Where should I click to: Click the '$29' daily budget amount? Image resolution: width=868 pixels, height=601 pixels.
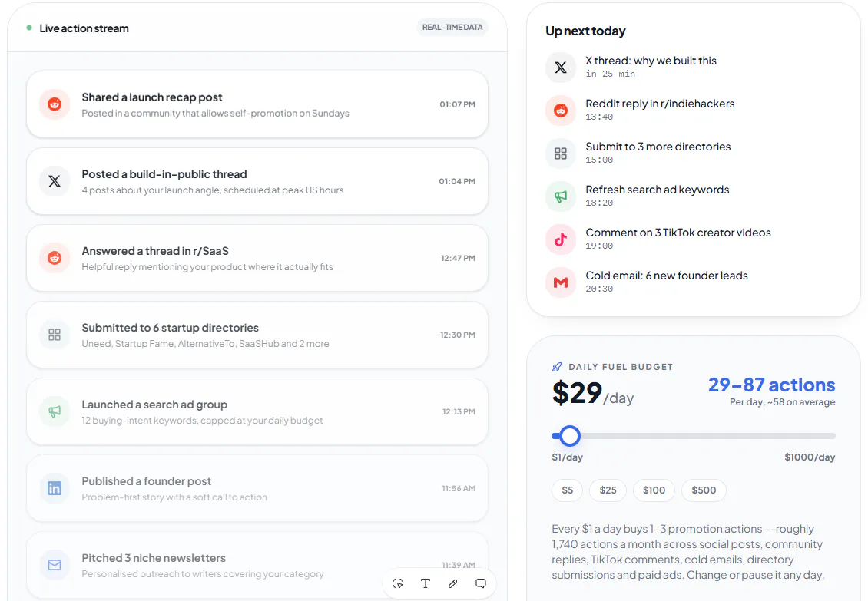[x=577, y=393]
